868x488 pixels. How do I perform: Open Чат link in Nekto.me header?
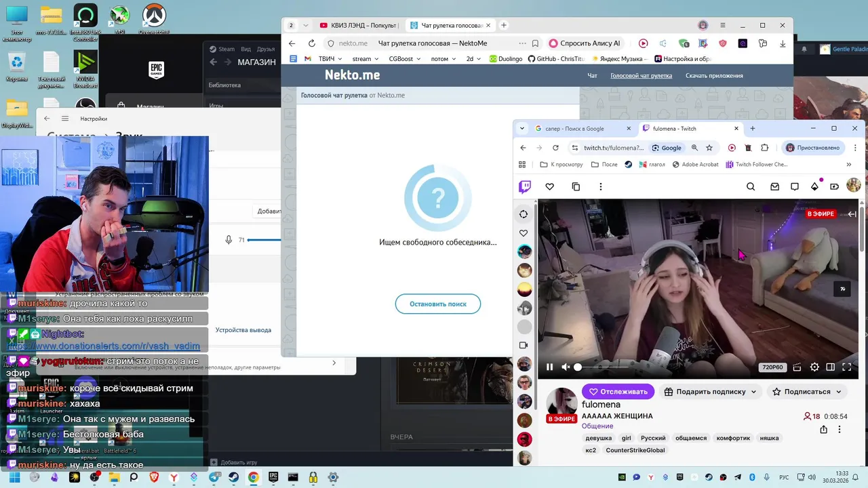[x=592, y=76]
